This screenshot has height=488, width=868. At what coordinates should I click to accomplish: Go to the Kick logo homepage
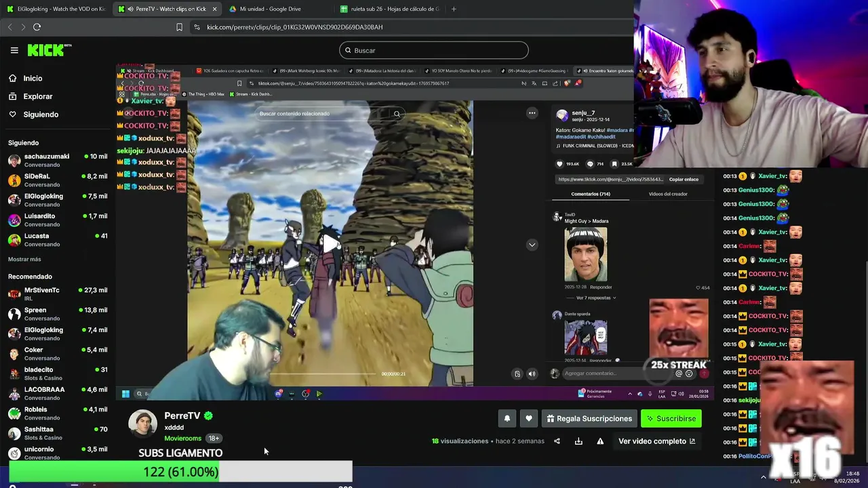click(49, 50)
